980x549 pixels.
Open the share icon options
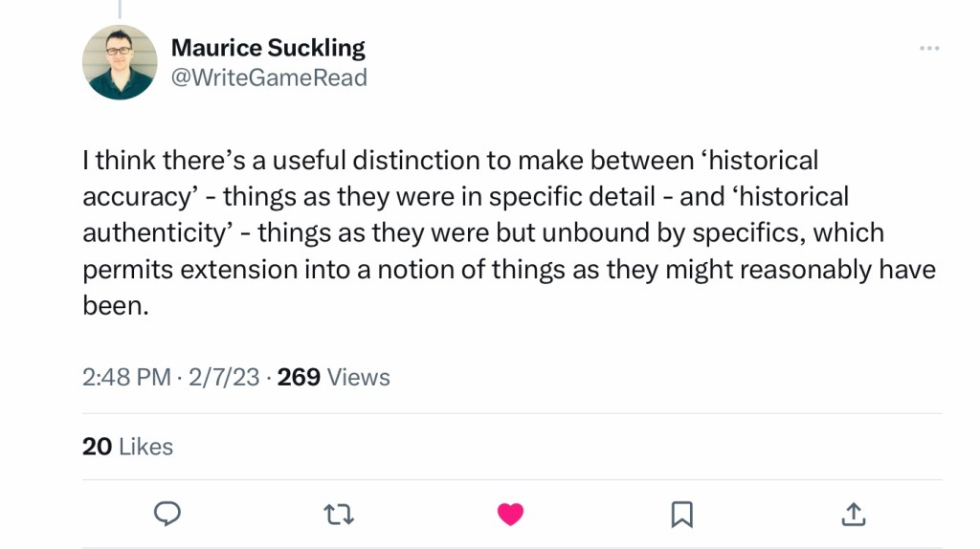[852, 515]
